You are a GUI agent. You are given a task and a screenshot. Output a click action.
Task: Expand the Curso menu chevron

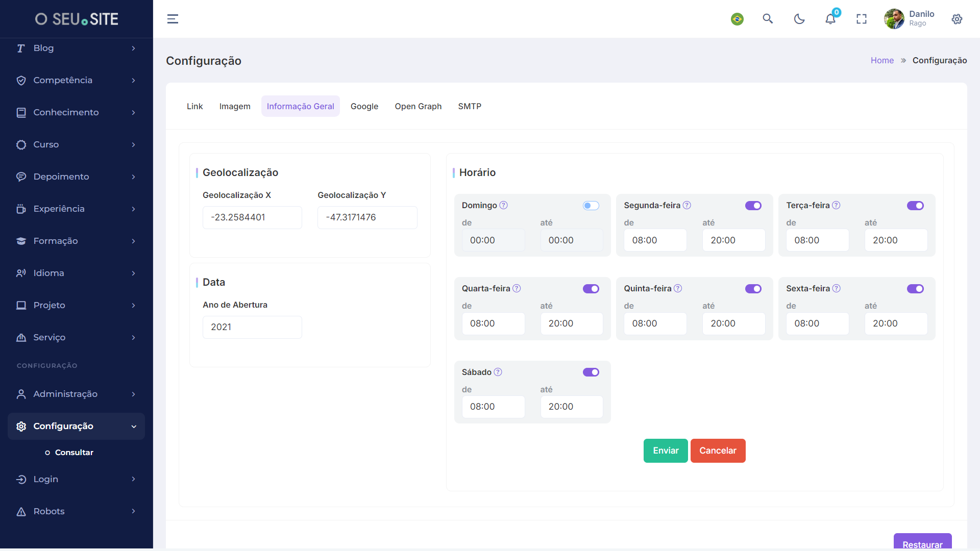pos(133,144)
